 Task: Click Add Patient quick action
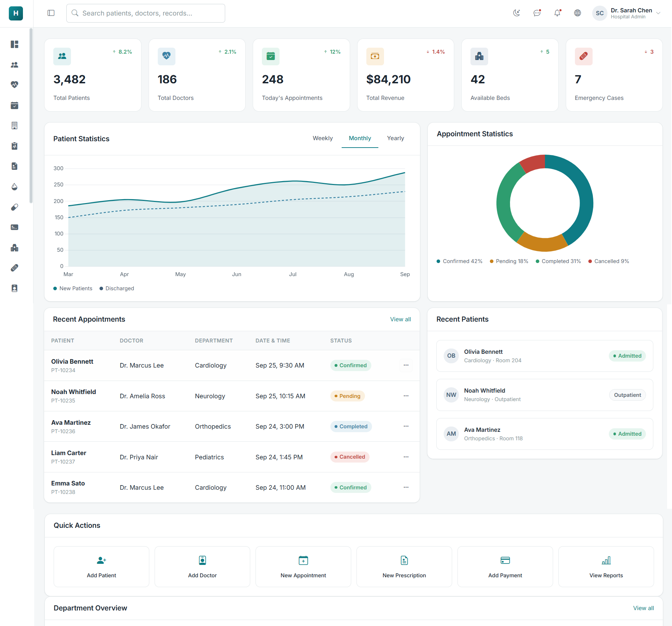point(101,567)
